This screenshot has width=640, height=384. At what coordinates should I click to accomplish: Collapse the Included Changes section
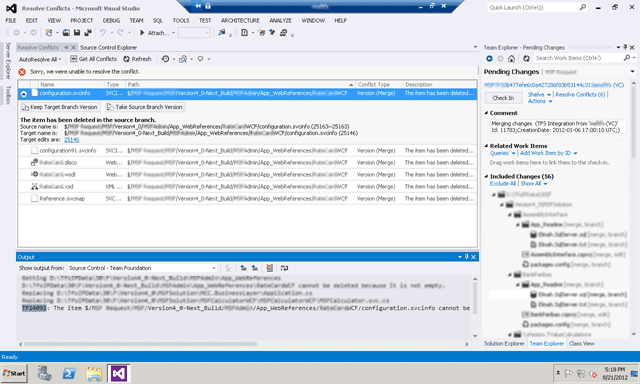486,176
